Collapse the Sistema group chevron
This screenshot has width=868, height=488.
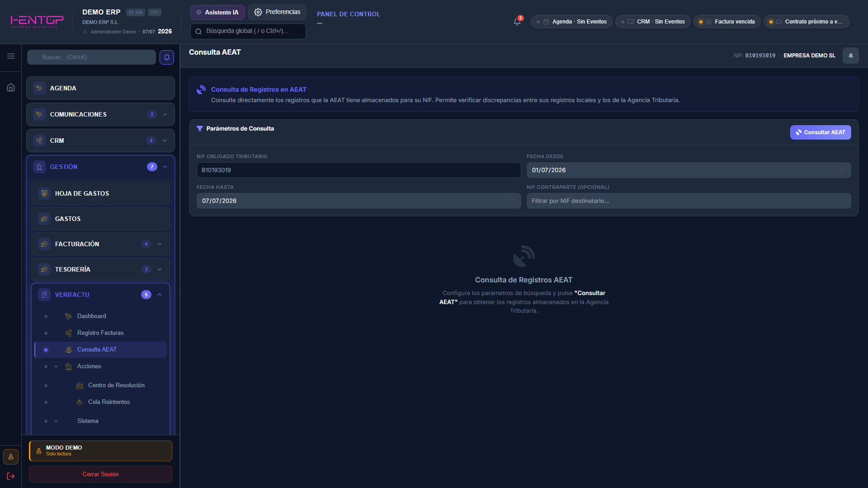pyautogui.click(x=56, y=421)
